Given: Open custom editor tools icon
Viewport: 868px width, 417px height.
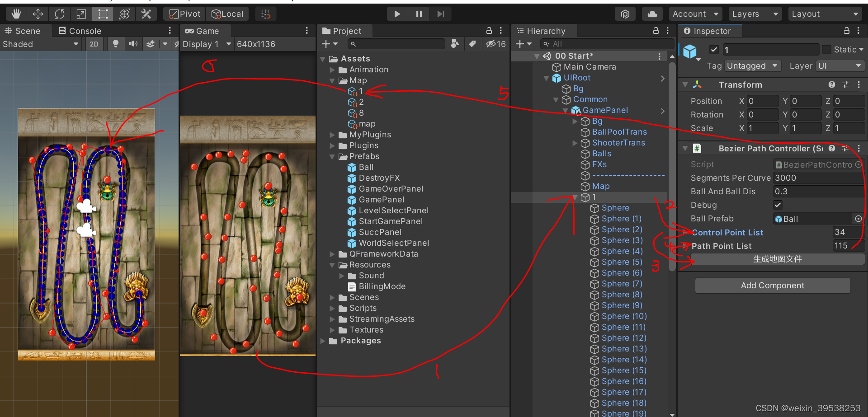Looking at the screenshot, I should 146,14.
